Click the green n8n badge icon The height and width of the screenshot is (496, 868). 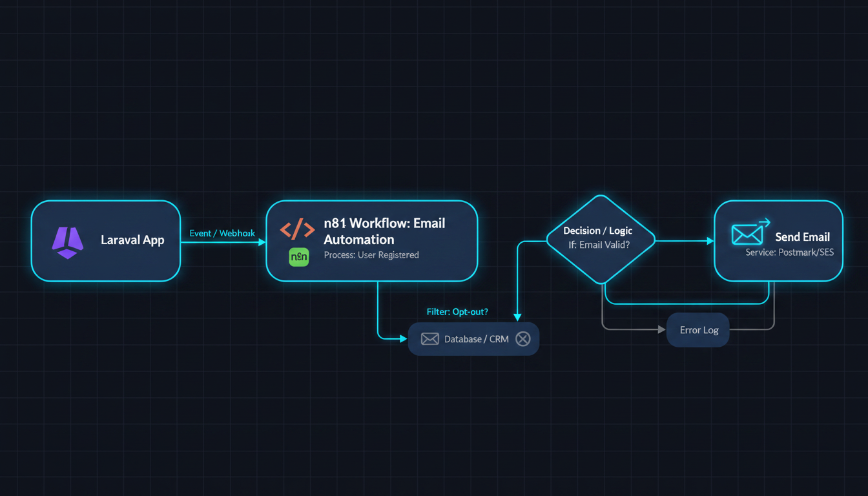[x=299, y=256]
